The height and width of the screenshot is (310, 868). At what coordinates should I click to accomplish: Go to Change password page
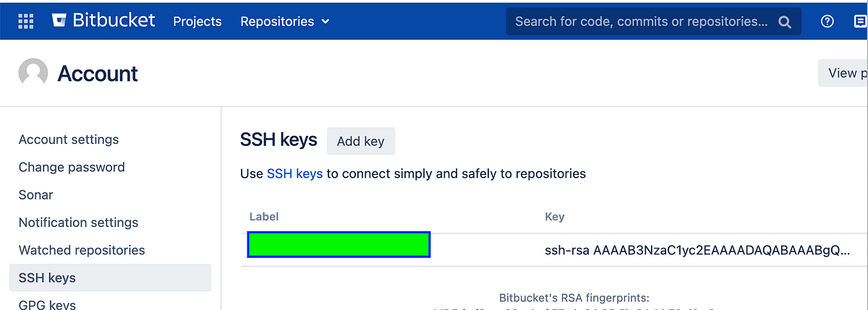tap(72, 167)
